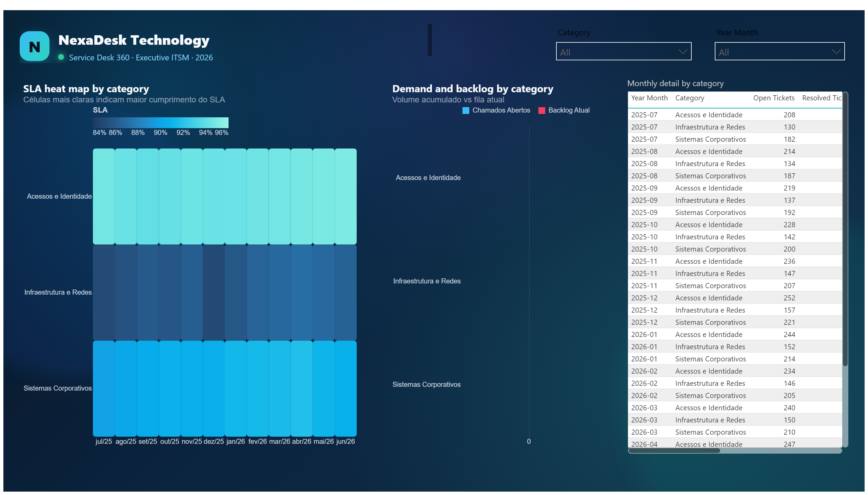
Task: Select 2025-08 Sistemas Corporativos table row
Action: pyautogui.click(x=734, y=176)
